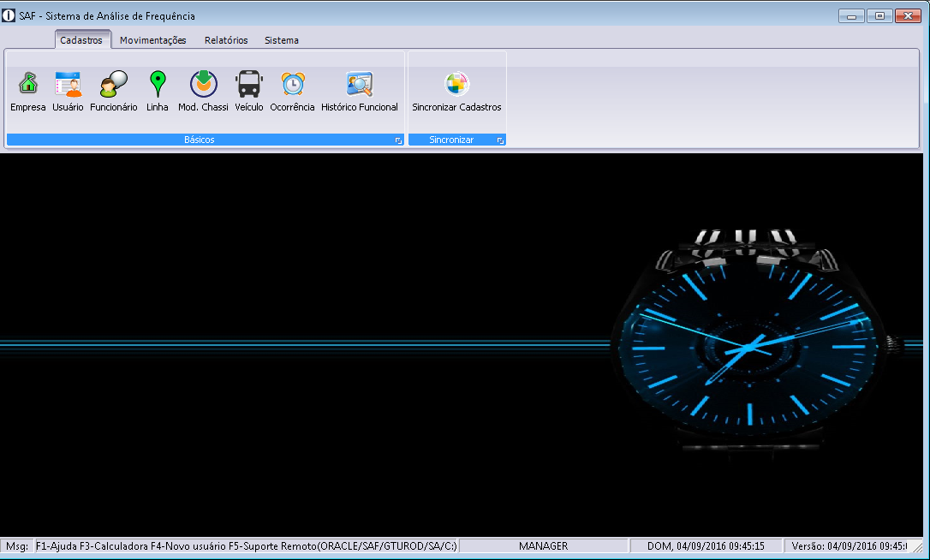The image size is (930, 560).
Task: Expand the Básicos group launcher
Action: coord(398,140)
